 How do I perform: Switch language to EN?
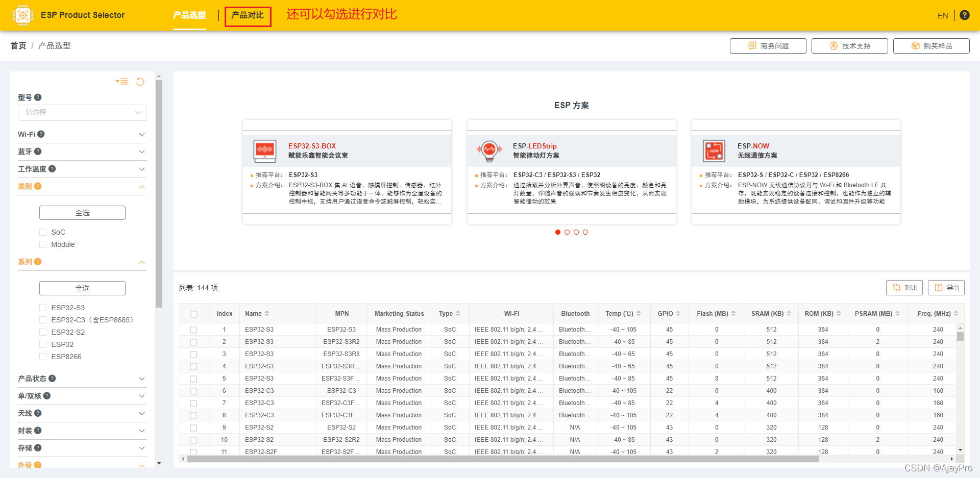(x=943, y=15)
